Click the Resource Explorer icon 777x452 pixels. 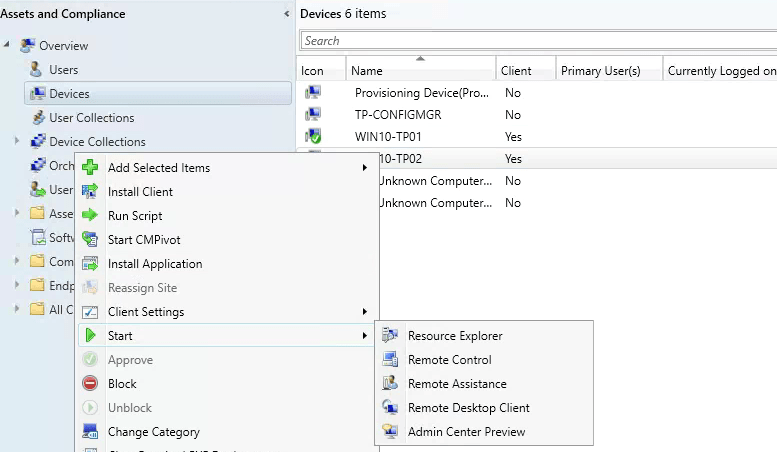click(389, 336)
